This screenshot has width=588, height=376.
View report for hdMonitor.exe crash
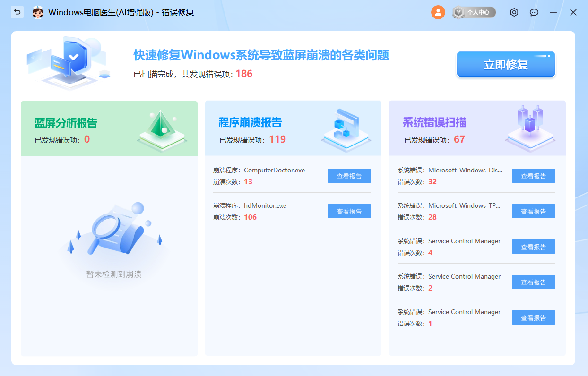349,211
